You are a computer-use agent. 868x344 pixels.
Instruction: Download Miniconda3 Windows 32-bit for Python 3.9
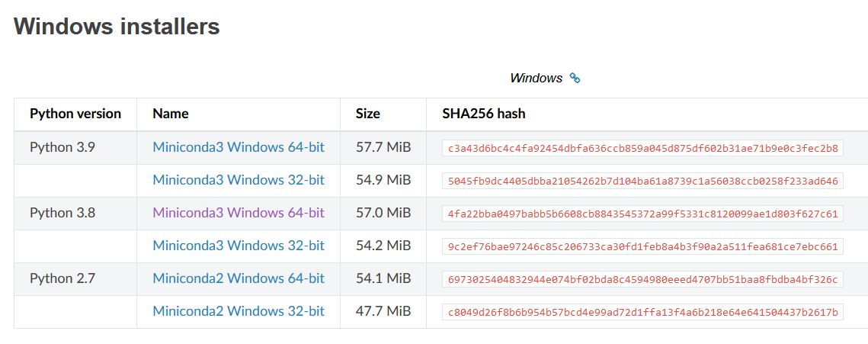pyautogui.click(x=239, y=180)
